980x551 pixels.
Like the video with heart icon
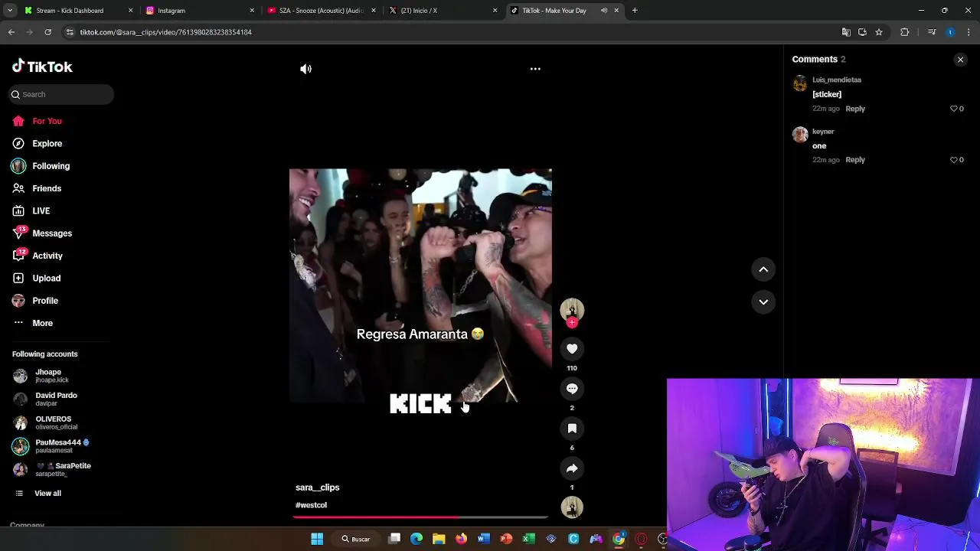572,349
